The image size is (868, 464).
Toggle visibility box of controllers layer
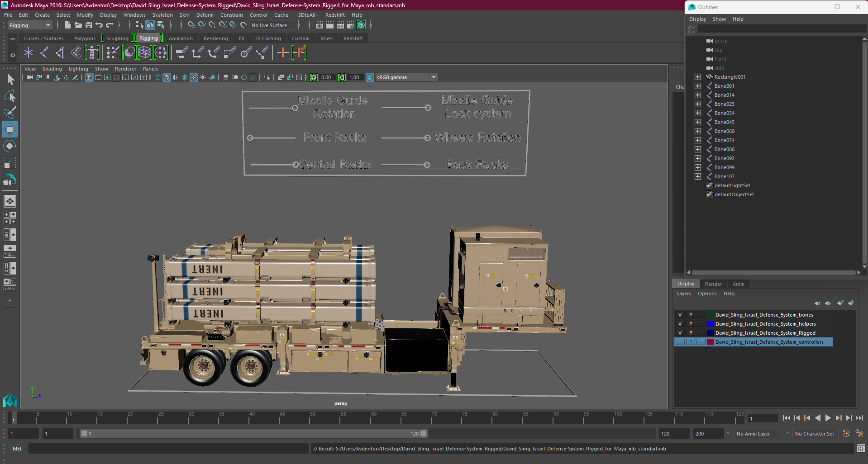click(x=680, y=342)
